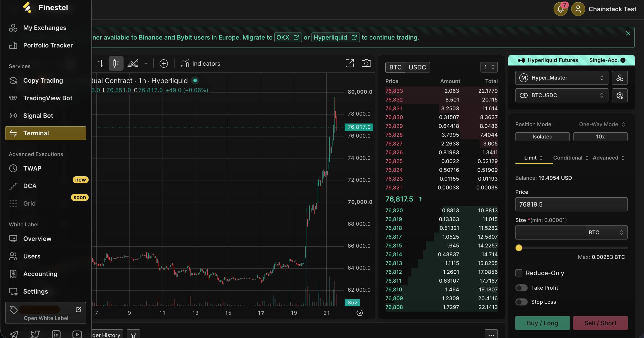The image size is (644, 338).
Task: Go to My Exchanges
Action: click(45, 28)
